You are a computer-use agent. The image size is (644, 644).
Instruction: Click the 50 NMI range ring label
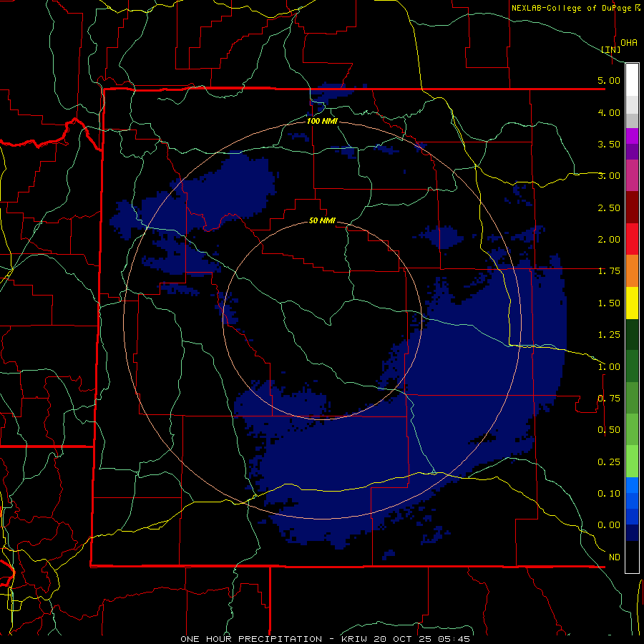322,220
